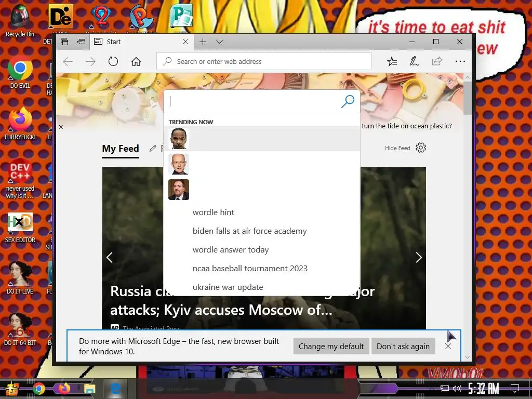Click the blue magnifier search icon
This screenshot has width=532, height=399.
click(348, 101)
